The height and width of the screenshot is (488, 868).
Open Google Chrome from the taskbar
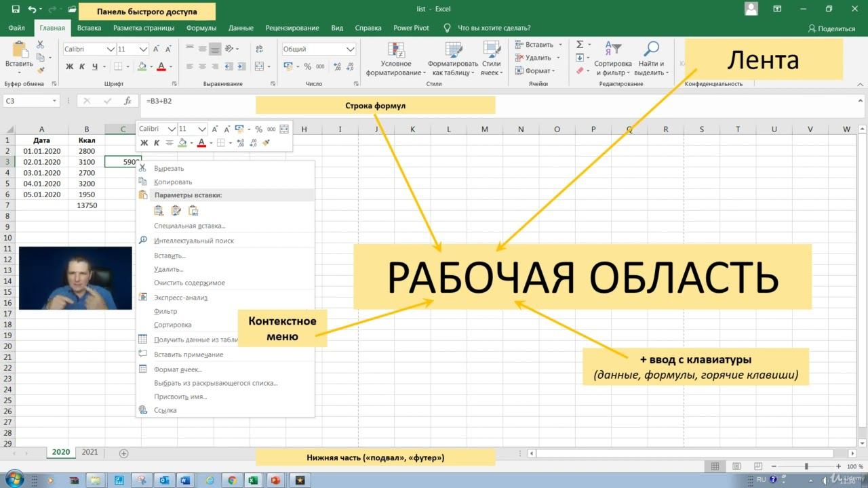pyautogui.click(x=232, y=480)
